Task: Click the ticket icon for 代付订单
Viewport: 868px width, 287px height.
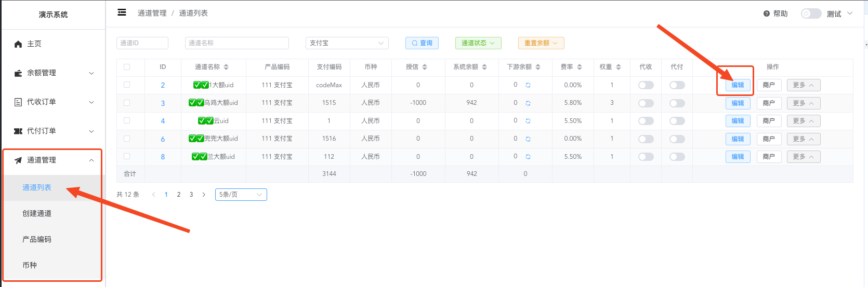Action: coord(18,131)
